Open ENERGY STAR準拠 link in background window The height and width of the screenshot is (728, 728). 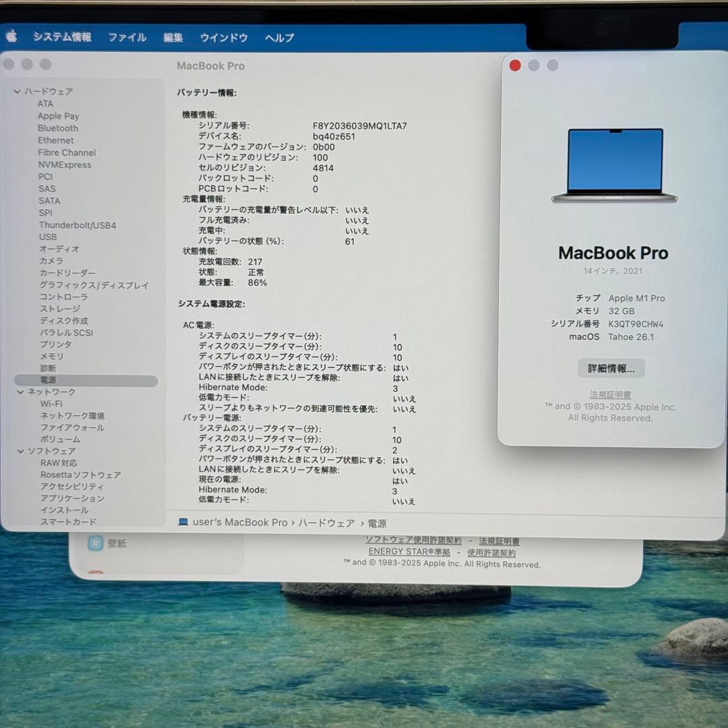click(409, 551)
